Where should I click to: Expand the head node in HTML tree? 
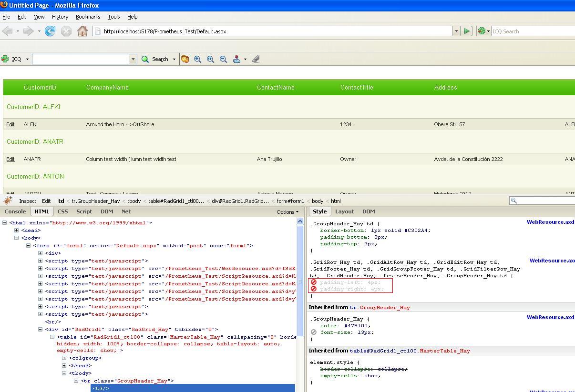(x=17, y=231)
